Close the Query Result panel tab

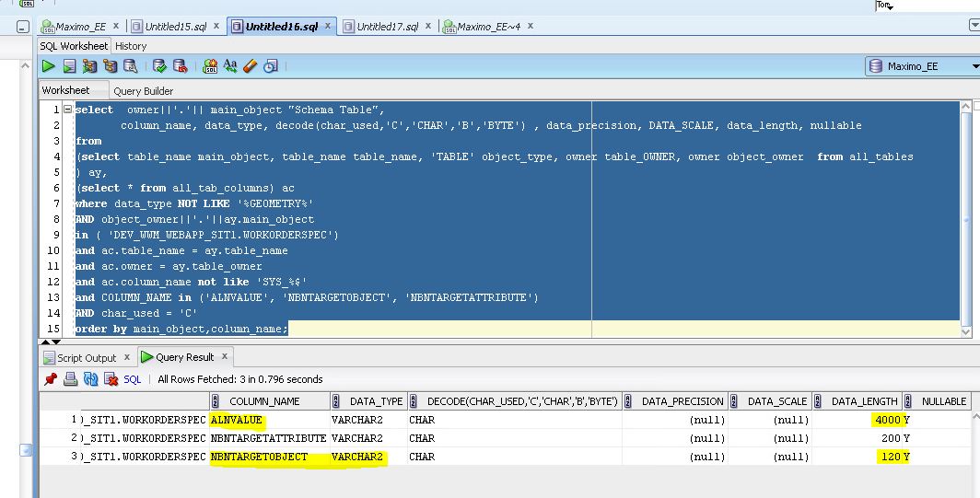(225, 356)
